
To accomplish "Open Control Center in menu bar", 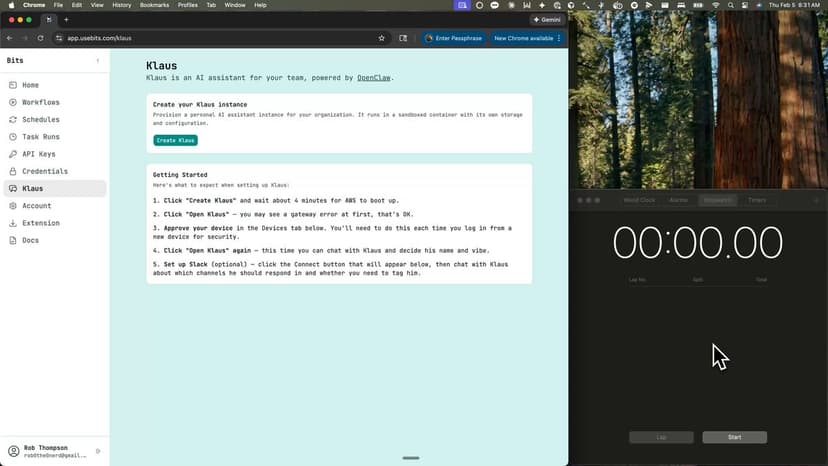I will [745, 5].
